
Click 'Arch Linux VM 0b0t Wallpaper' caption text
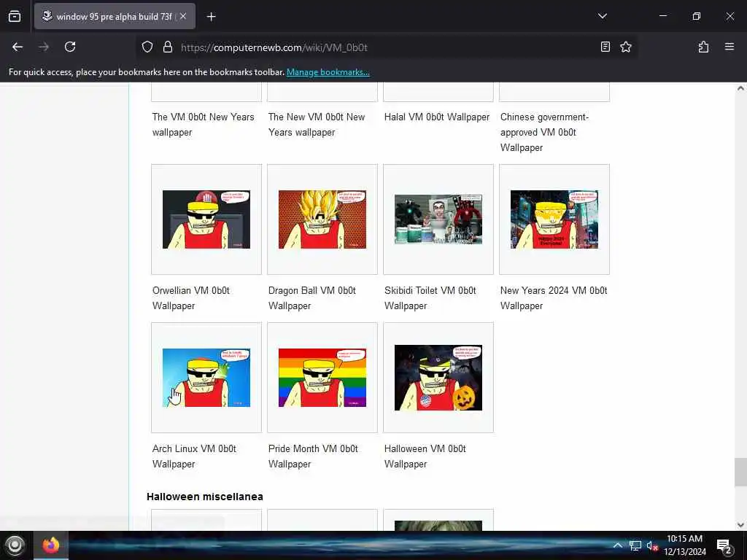tap(194, 456)
